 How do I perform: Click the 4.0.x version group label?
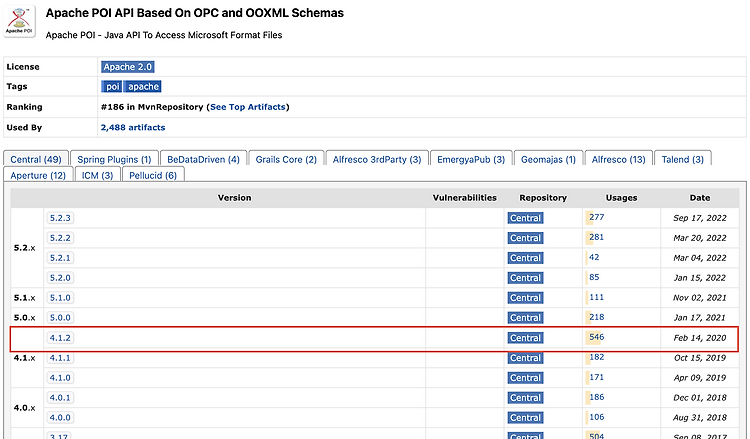[24, 408]
